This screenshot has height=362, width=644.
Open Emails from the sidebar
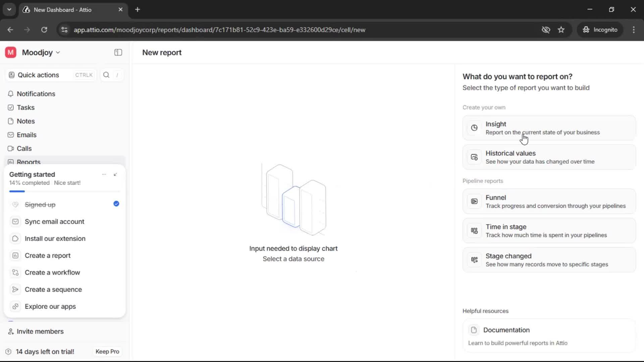coord(26,135)
